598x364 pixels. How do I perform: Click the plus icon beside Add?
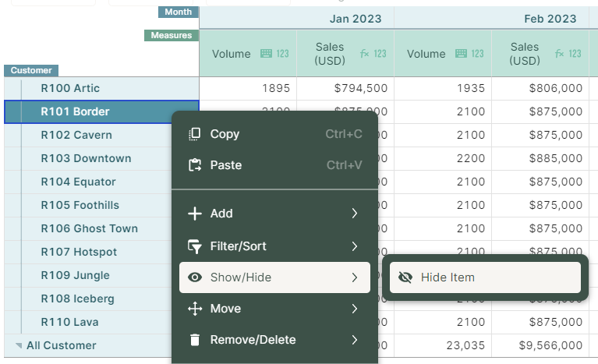click(194, 214)
